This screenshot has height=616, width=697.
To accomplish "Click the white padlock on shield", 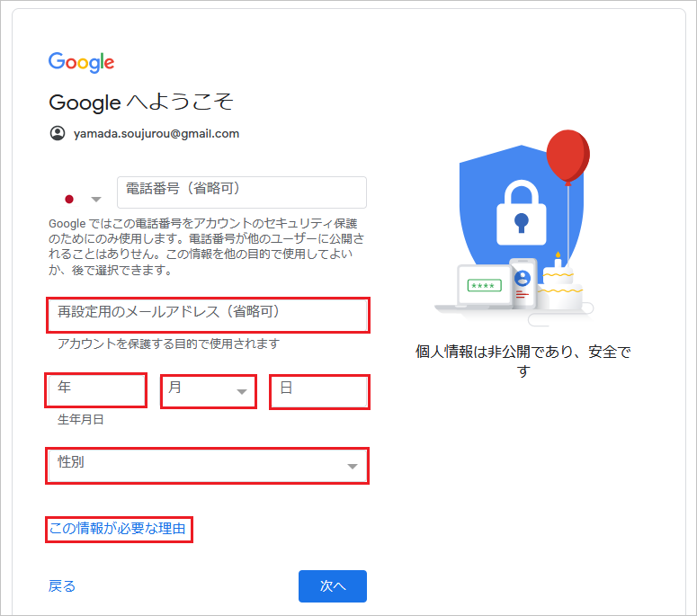I will [522, 212].
